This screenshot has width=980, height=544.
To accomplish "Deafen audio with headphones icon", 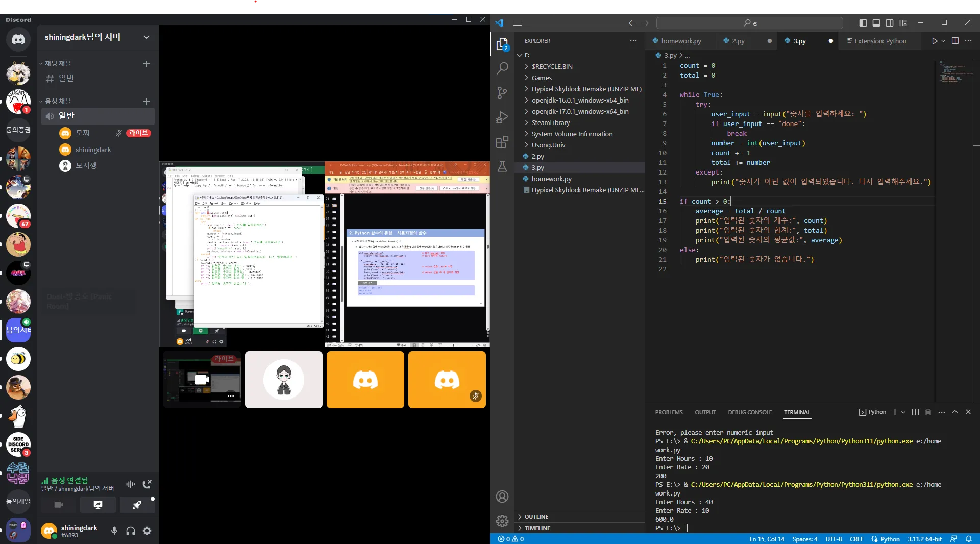I will click(131, 531).
